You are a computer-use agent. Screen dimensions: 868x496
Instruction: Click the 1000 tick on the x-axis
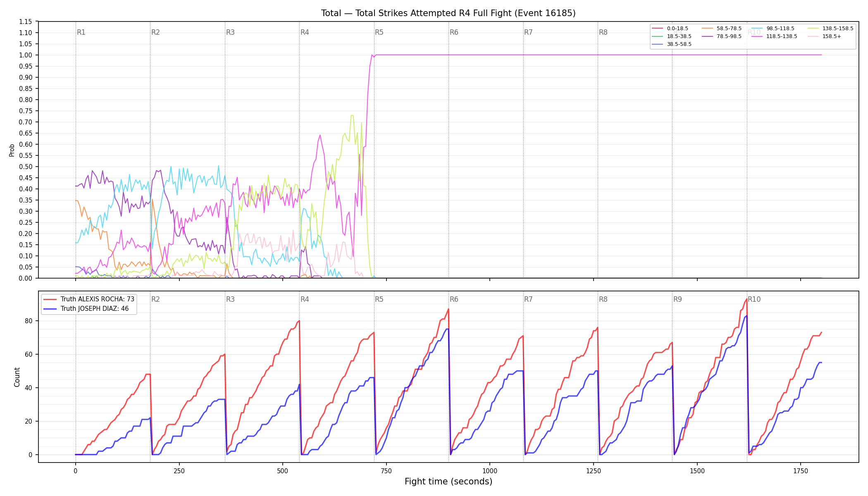tap(490, 471)
